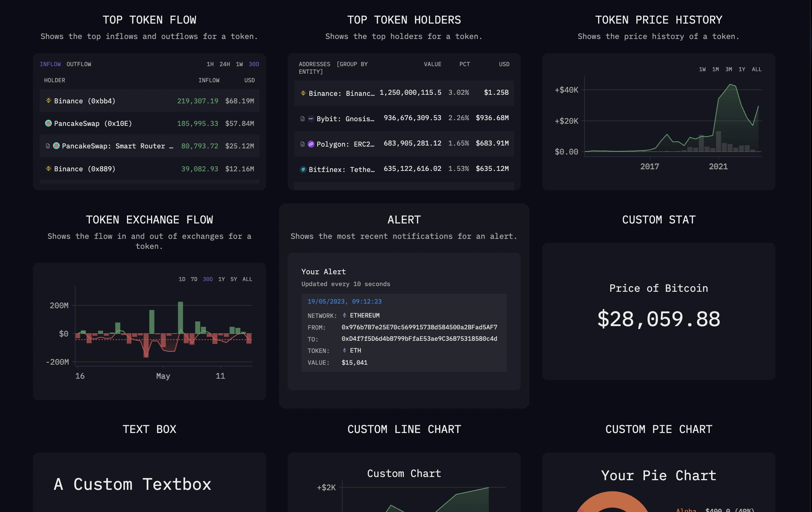
Task: Select 1Y range in price history chart
Action: pyautogui.click(x=742, y=69)
